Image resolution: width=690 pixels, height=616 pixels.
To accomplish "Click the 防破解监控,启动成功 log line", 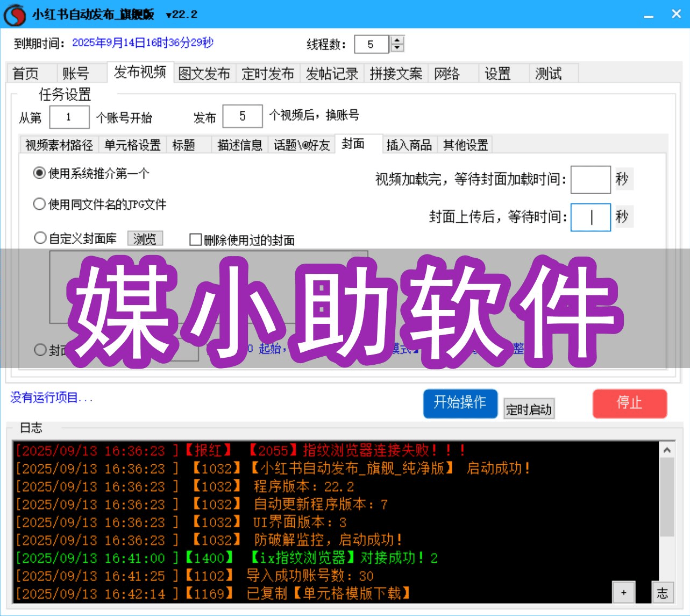I will [x=209, y=540].
